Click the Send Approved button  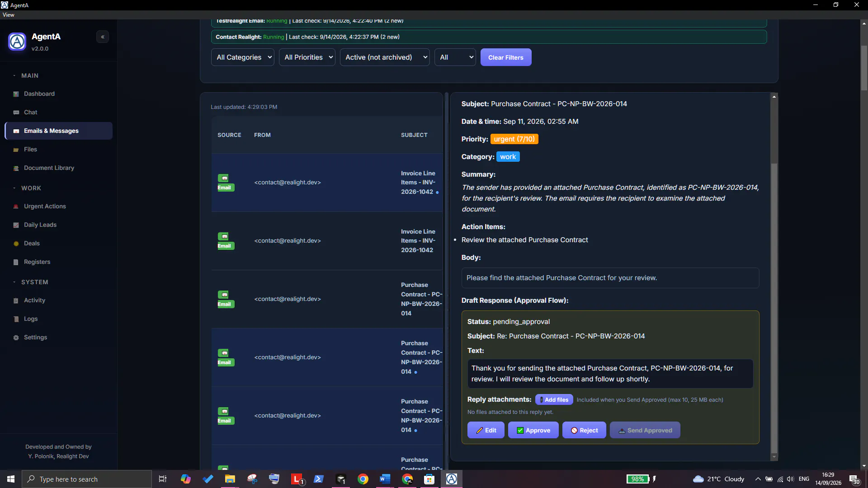[x=645, y=431]
